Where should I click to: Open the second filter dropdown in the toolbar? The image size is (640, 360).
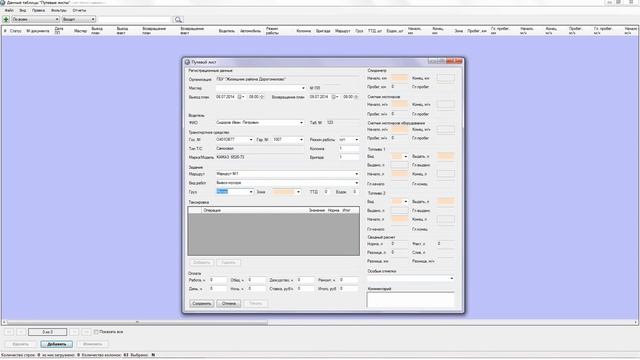[x=93, y=19]
